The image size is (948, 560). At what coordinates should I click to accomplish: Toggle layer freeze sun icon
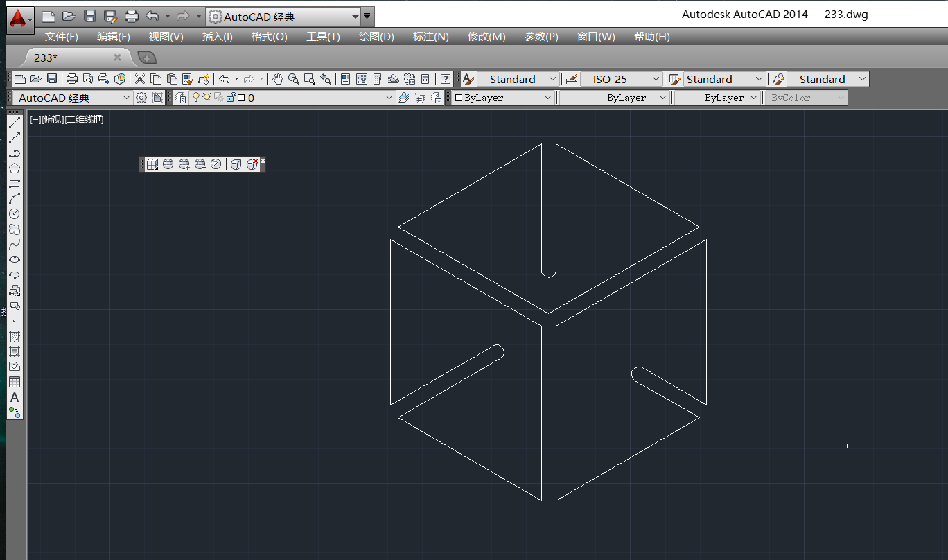tap(207, 98)
